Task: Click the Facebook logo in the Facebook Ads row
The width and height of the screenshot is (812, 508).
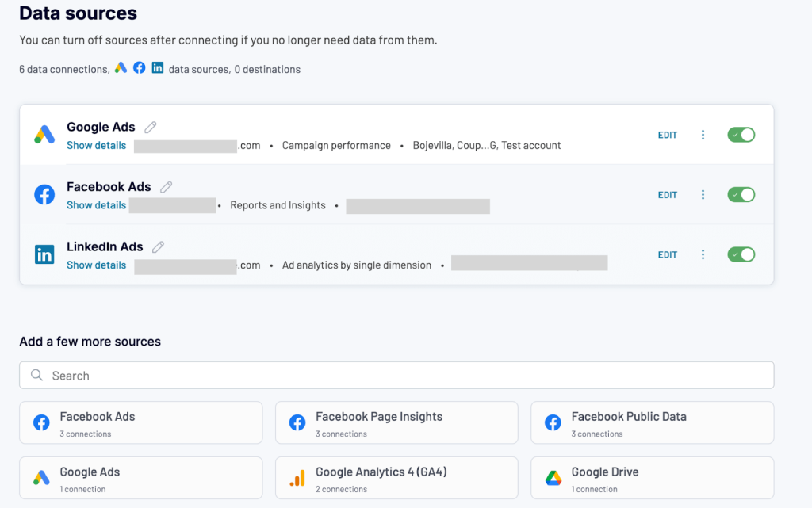Action: pyautogui.click(x=44, y=194)
